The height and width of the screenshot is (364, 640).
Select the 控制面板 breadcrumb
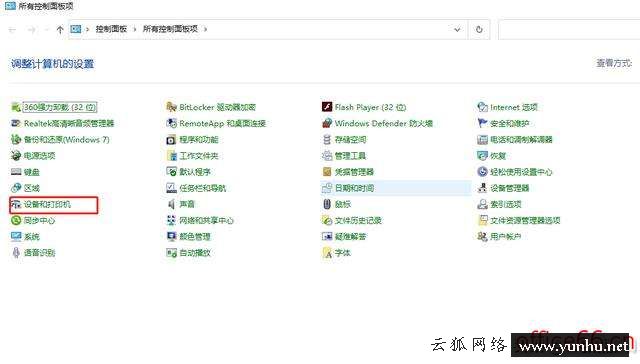point(111,29)
